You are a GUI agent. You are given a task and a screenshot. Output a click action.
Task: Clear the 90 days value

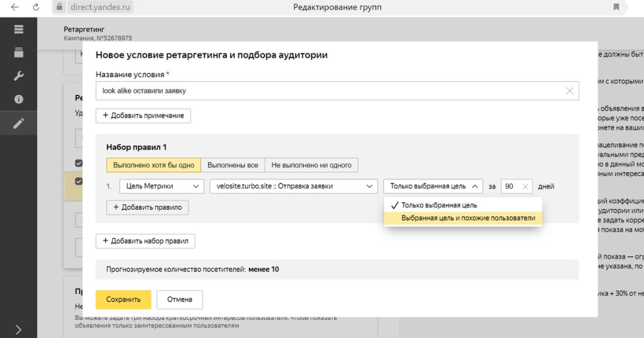[x=525, y=186]
